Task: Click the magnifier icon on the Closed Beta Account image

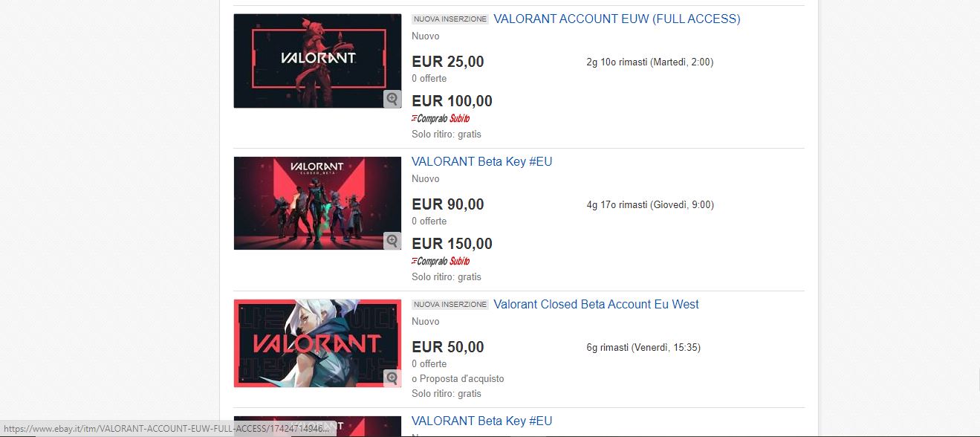Action: pos(392,378)
